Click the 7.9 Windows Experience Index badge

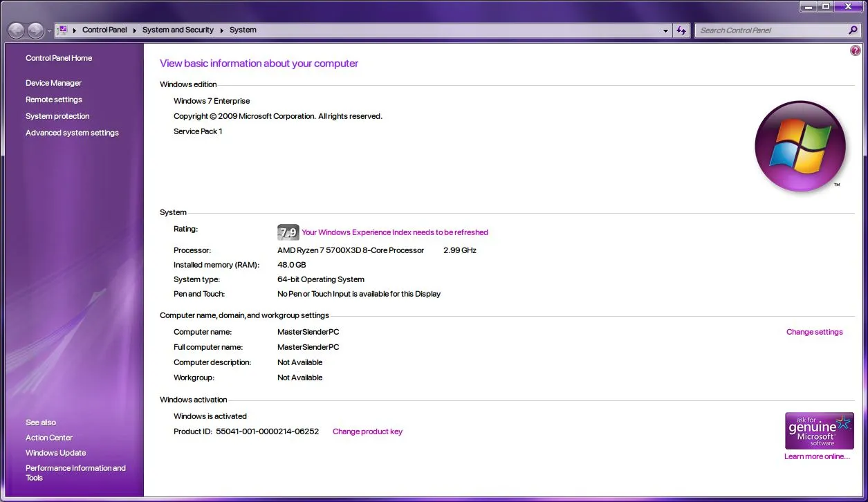pos(288,232)
